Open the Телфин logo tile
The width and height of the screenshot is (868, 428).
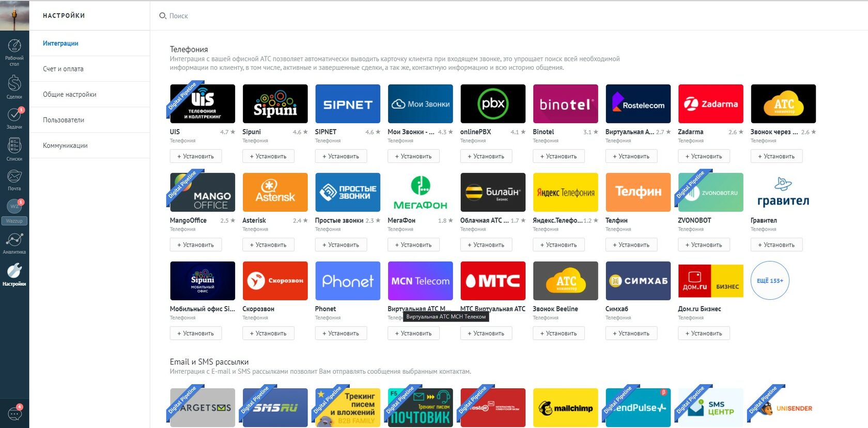pos(638,192)
